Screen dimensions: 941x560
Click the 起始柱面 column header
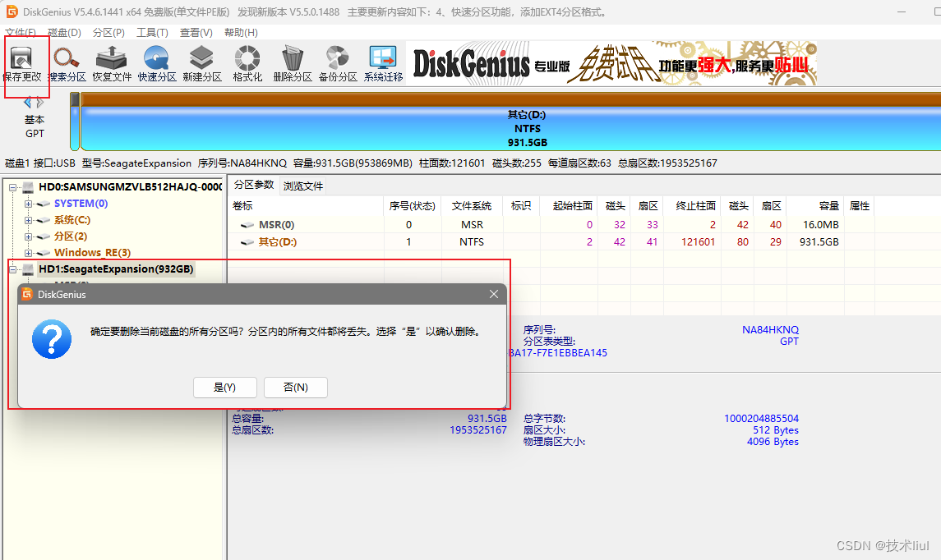tap(569, 205)
